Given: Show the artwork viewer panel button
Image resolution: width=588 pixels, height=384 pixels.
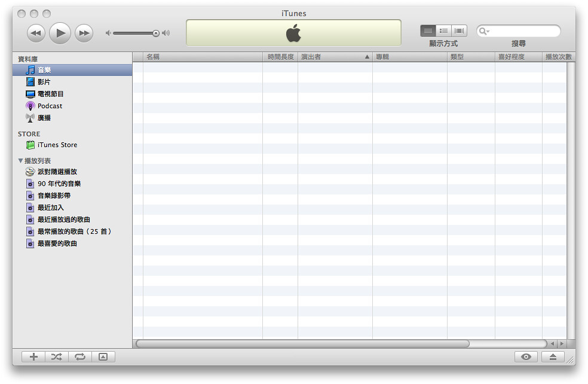Looking at the screenshot, I should coord(103,356).
